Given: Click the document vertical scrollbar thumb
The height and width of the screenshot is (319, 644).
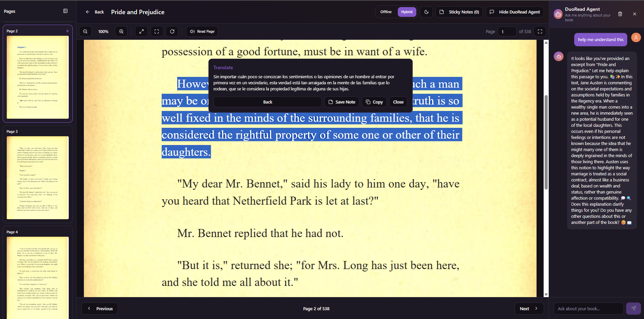Looking at the screenshot, I should [x=546, y=142].
